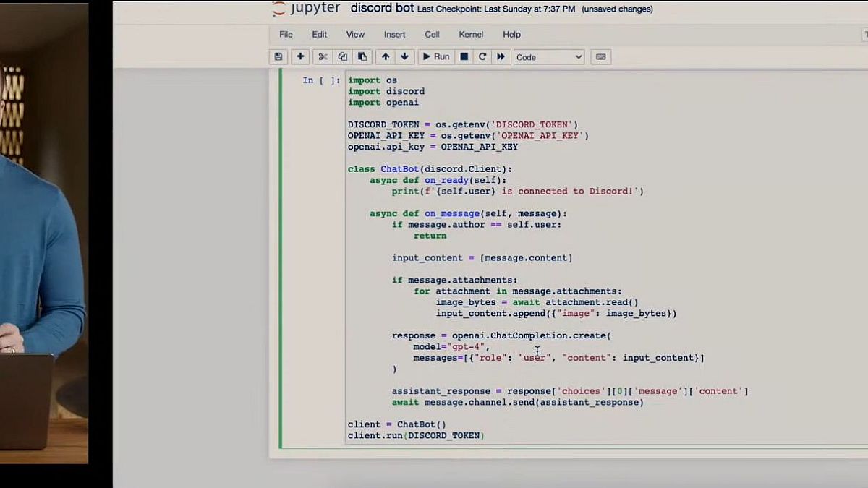Move the selected cell up
This screenshot has width=868, height=488.
386,56
